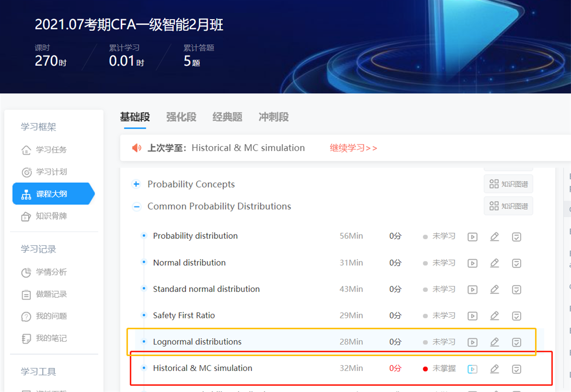Screen dimensions: 571x392
Task: Play the Safety First Ratio video
Action: tap(472, 316)
